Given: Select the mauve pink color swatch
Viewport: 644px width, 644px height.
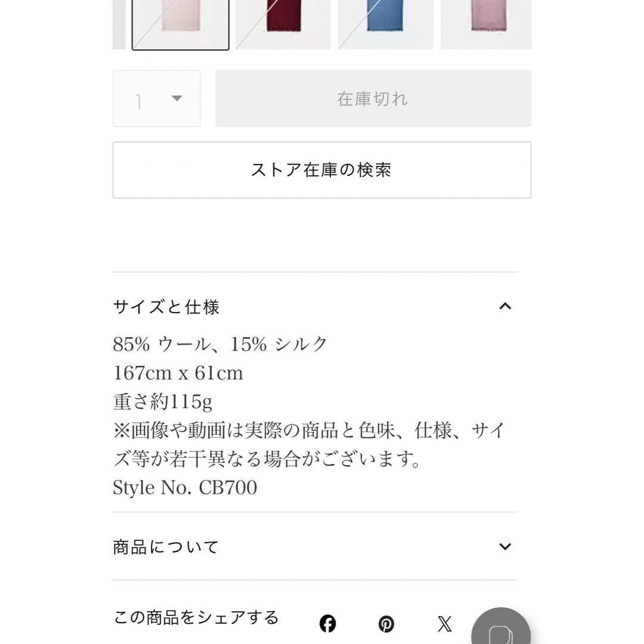Looking at the screenshot, I should (486, 24).
